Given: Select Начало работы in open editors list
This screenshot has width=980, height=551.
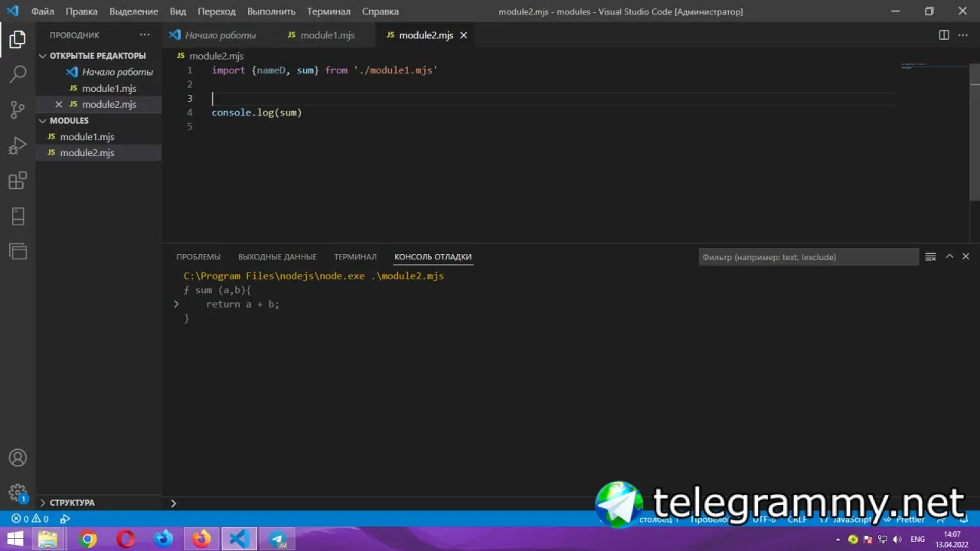Looking at the screenshot, I should [x=99, y=72].
